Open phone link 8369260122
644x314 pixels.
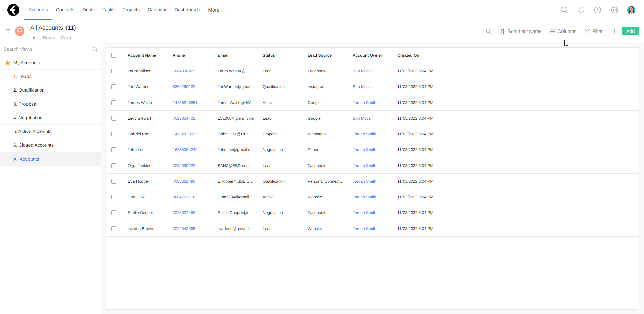coord(184,87)
